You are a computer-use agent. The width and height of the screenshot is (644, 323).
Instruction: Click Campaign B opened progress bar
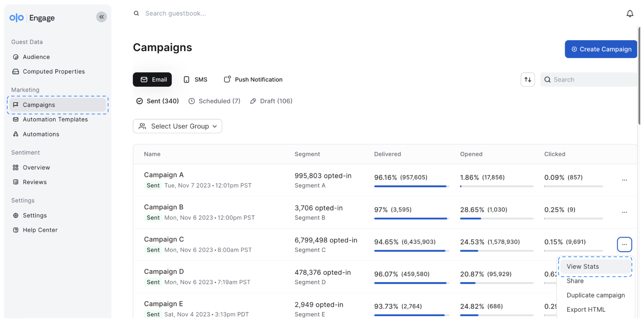pyautogui.click(x=497, y=219)
